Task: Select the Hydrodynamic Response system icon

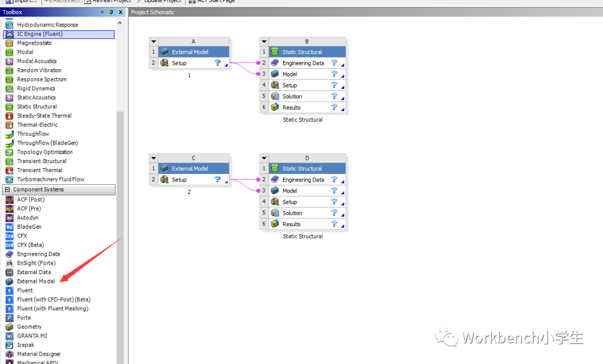Action: pos(9,25)
